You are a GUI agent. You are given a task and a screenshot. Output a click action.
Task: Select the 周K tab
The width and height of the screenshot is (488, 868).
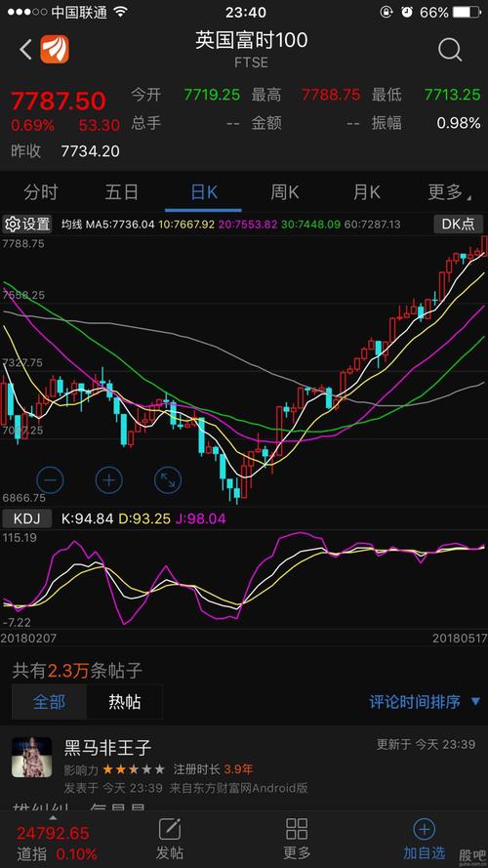tap(285, 192)
